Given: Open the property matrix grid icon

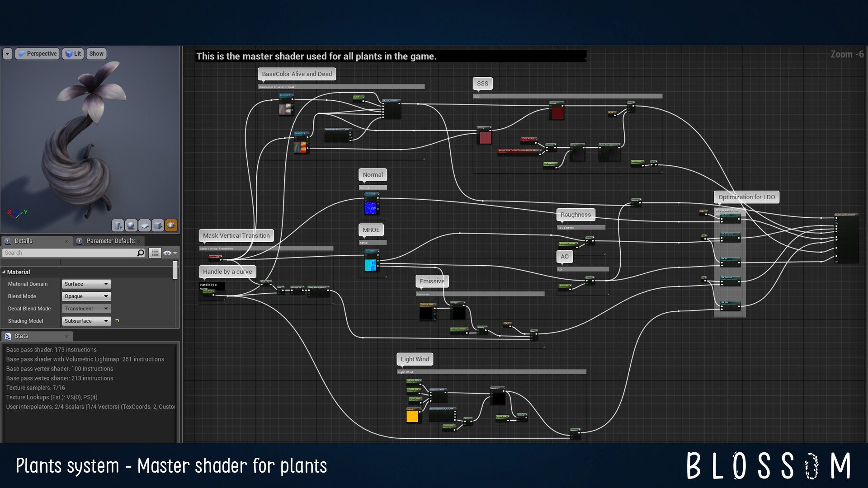Looking at the screenshot, I should 155,253.
